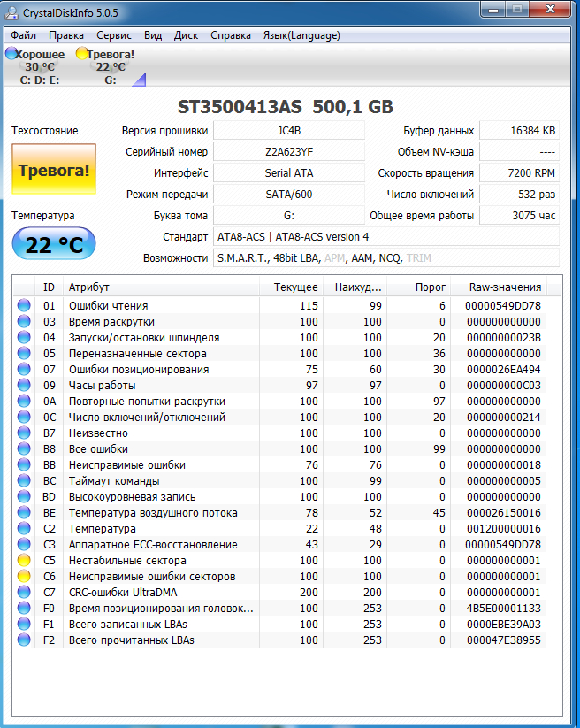Image resolution: width=580 pixels, height=728 pixels.
Task: Click the firmware version field JC4B
Action: (x=289, y=130)
